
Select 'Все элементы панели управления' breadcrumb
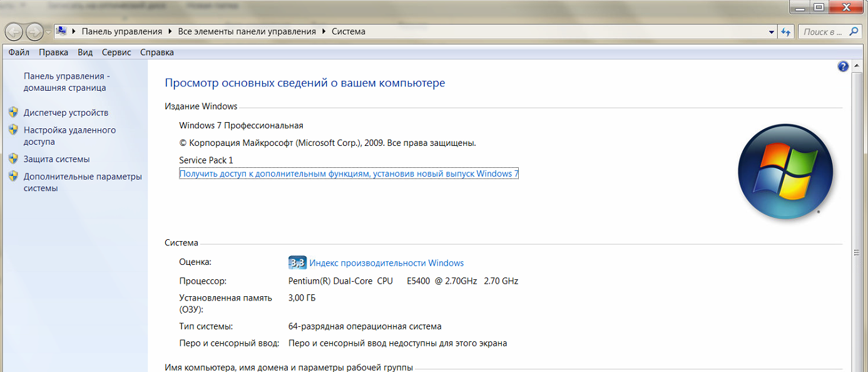pyautogui.click(x=247, y=31)
